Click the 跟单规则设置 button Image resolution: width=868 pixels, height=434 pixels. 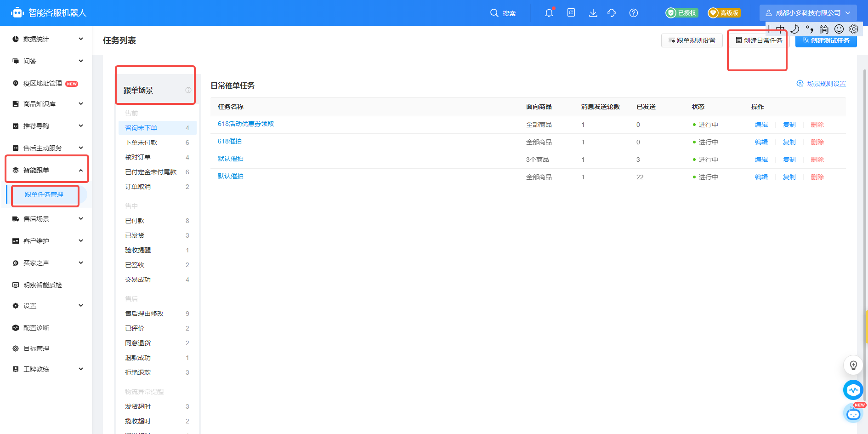pyautogui.click(x=692, y=40)
